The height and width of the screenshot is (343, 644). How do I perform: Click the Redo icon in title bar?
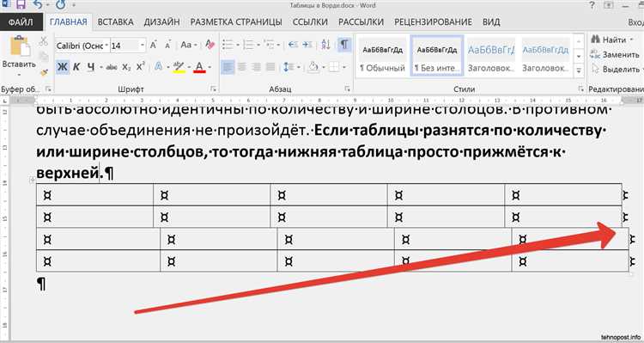tap(60, 5)
